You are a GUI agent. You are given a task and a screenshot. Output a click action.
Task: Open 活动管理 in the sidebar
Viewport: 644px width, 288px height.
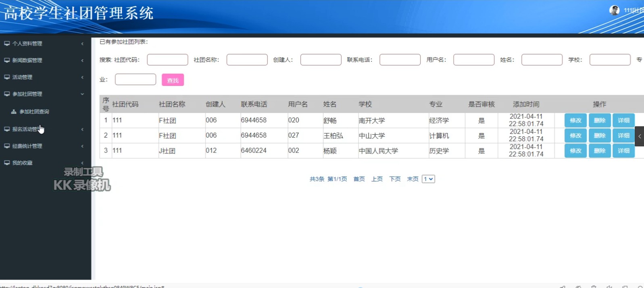pyautogui.click(x=22, y=77)
